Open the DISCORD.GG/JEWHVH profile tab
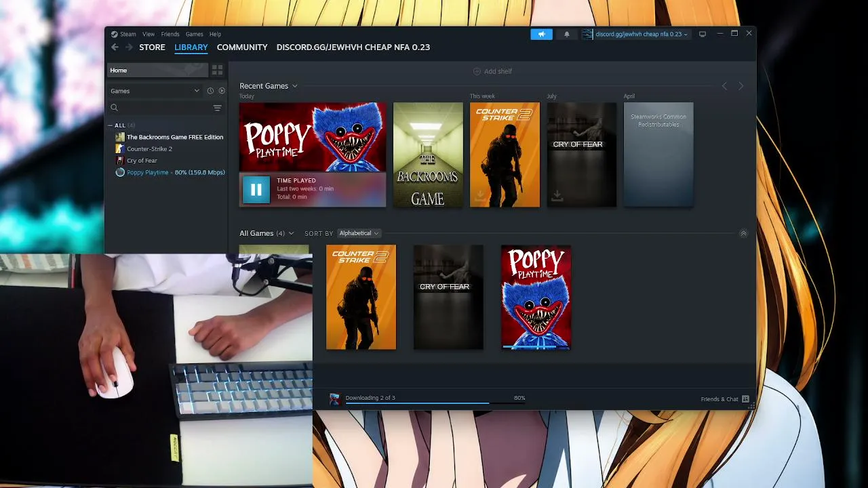This screenshot has width=868, height=488. 353,47
